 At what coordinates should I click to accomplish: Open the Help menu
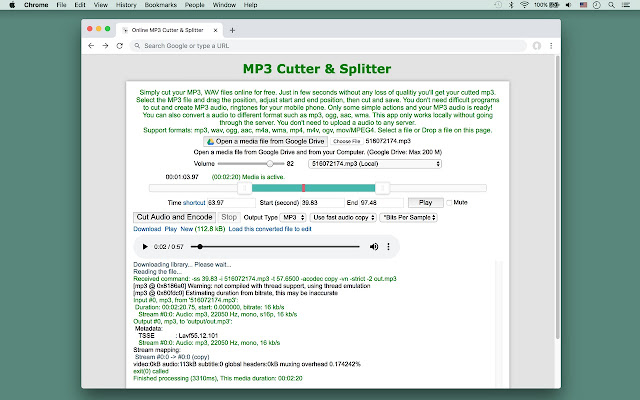tap(250, 5)
